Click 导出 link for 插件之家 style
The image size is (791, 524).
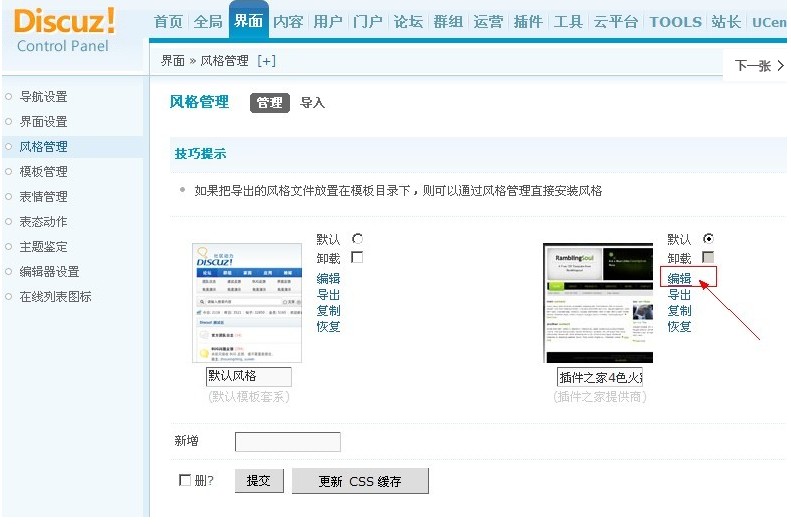click(680, 295)
